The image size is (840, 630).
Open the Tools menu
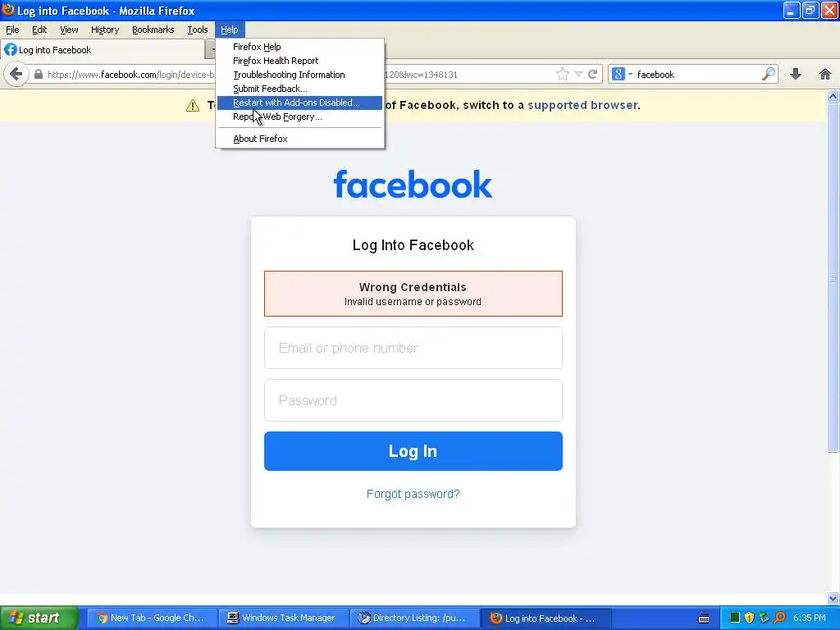point(198,30)
